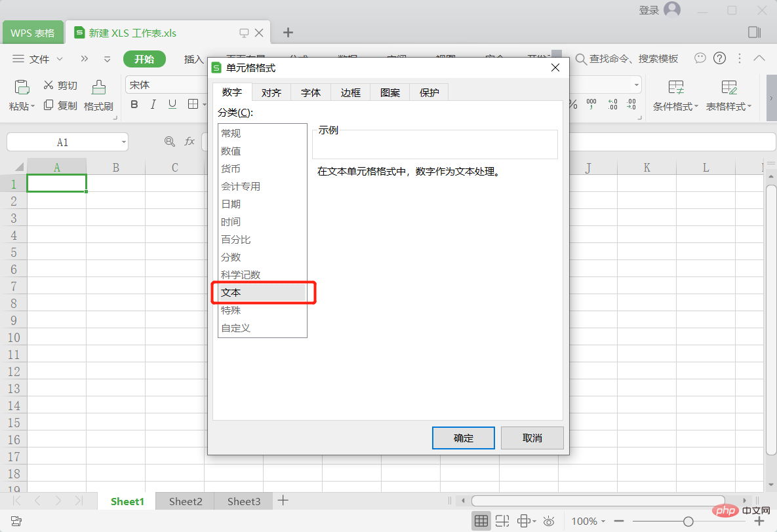Select the 数值 category in the list
777x532 pixels.
[263, 151]
